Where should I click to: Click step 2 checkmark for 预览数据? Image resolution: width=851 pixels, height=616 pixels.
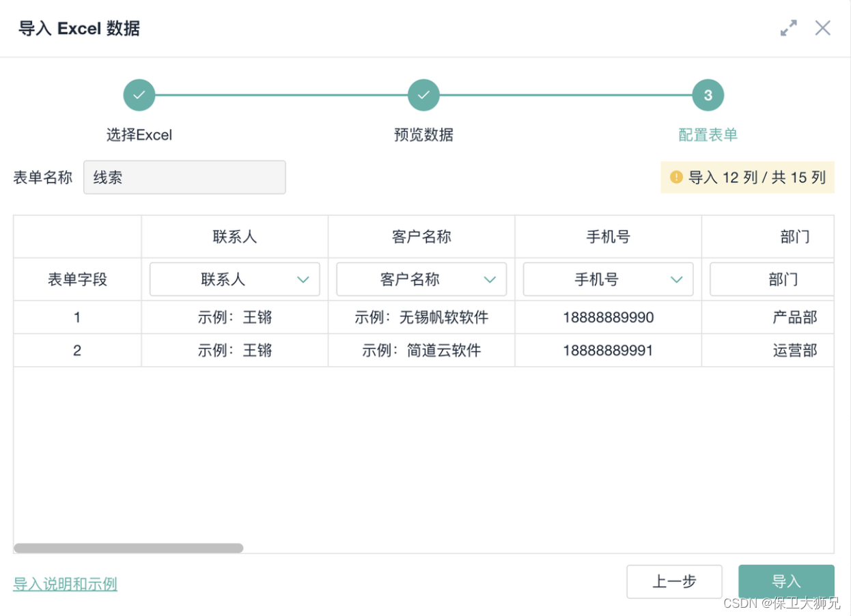click(423, 95)
